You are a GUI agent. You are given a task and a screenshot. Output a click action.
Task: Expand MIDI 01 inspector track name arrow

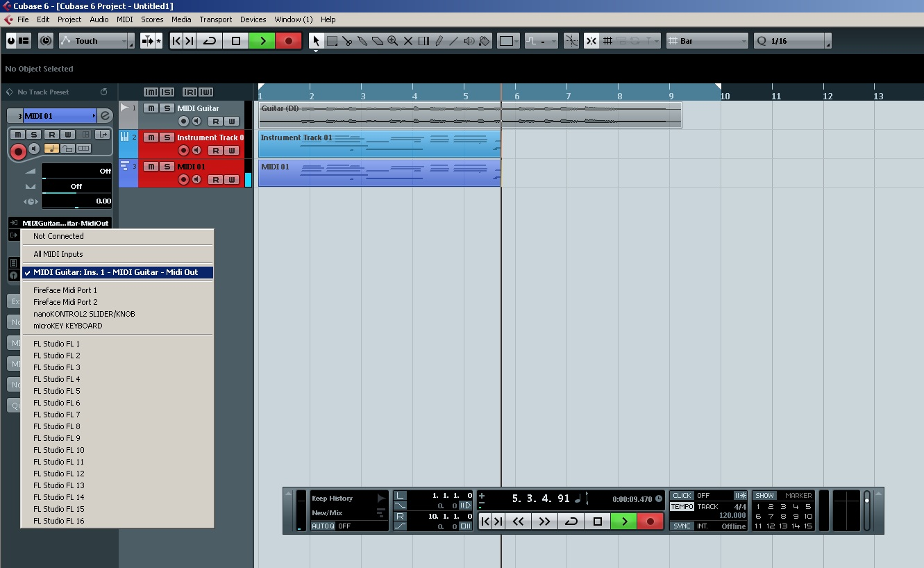pos(94,116)
